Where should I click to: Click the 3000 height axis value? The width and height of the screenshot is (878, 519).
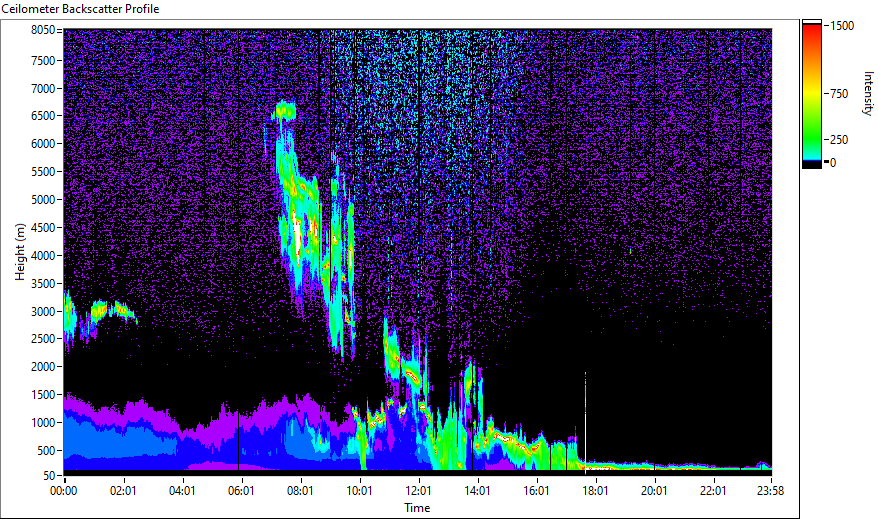coord(43,312)
